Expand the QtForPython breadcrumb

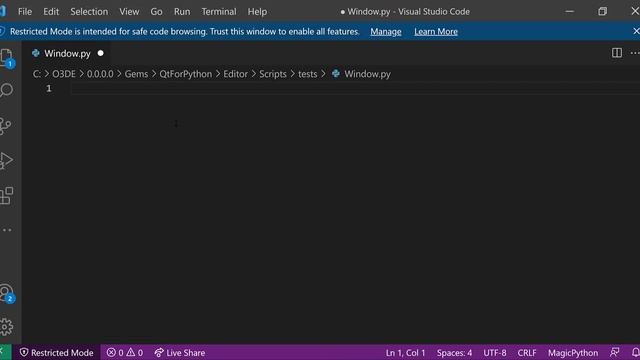coord(186,74)
